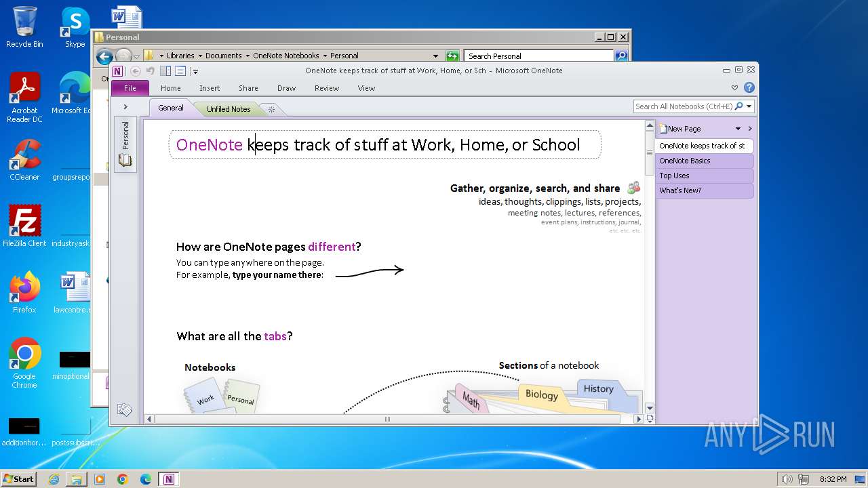Click the purple word 'different' in heading
868x488 pixels.
point(332,247)
